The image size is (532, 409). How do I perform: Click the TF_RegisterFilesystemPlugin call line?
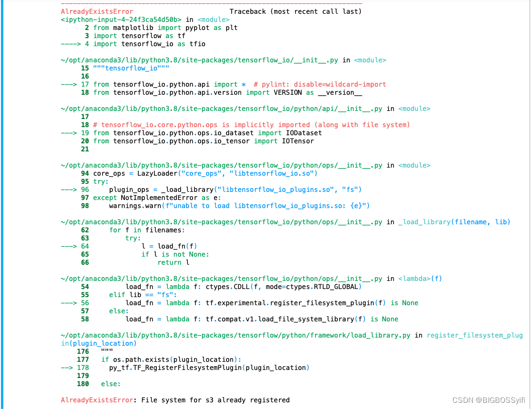(200, 368)
